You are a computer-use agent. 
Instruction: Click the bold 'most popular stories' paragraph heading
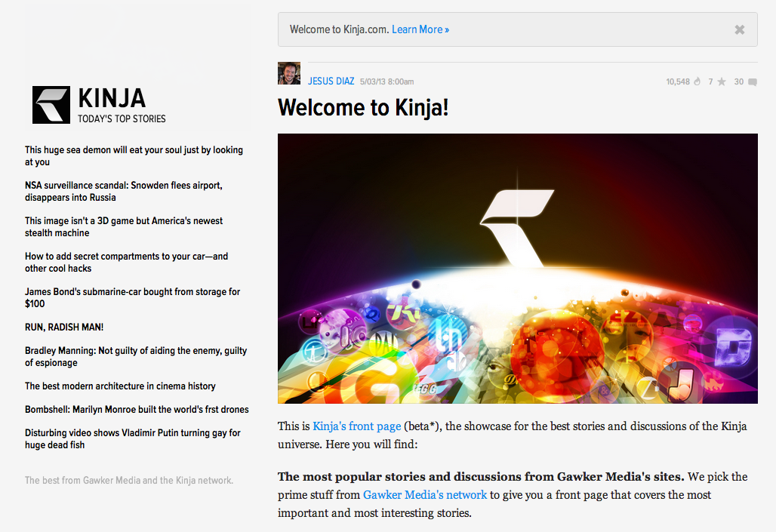click(481, 477)
